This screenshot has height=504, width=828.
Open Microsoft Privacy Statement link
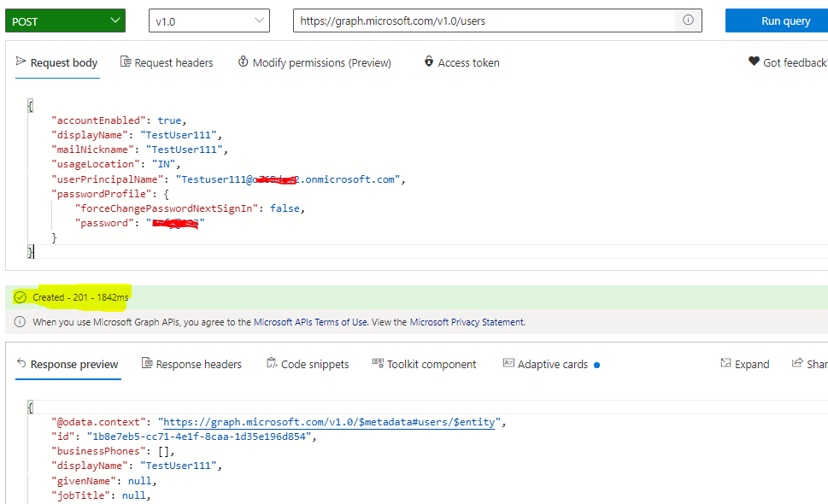[x=467, y=322]
